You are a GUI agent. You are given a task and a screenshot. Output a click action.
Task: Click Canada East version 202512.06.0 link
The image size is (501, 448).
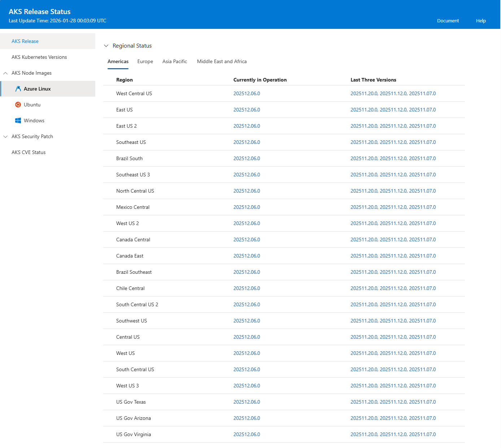(x=247, y=256)
